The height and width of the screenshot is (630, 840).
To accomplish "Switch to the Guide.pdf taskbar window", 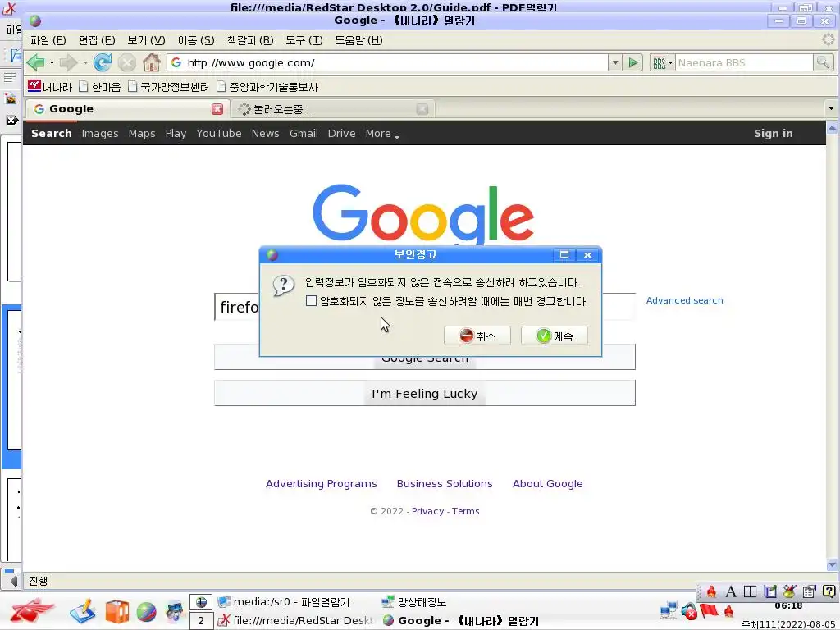I will coord(295,621).
